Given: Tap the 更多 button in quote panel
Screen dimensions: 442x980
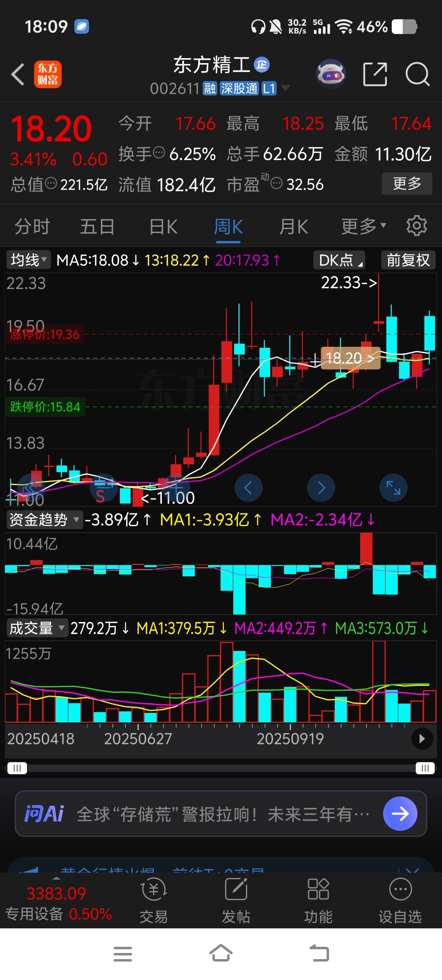Looking at the screenshot, I should click(407, 184).
